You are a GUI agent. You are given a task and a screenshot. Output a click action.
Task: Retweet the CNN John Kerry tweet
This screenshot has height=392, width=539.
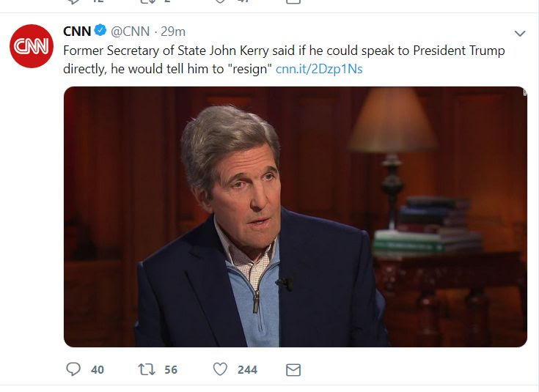147,369
